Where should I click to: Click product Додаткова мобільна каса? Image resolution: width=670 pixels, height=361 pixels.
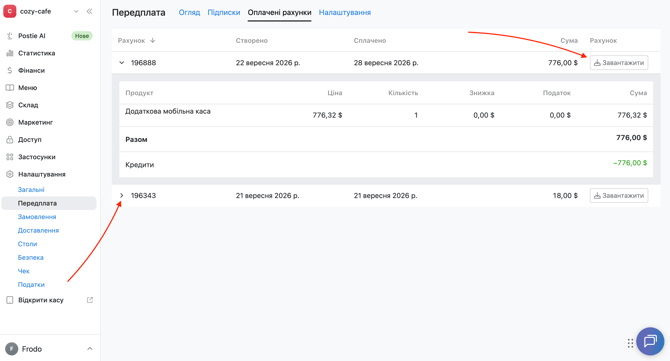point(168,112)
